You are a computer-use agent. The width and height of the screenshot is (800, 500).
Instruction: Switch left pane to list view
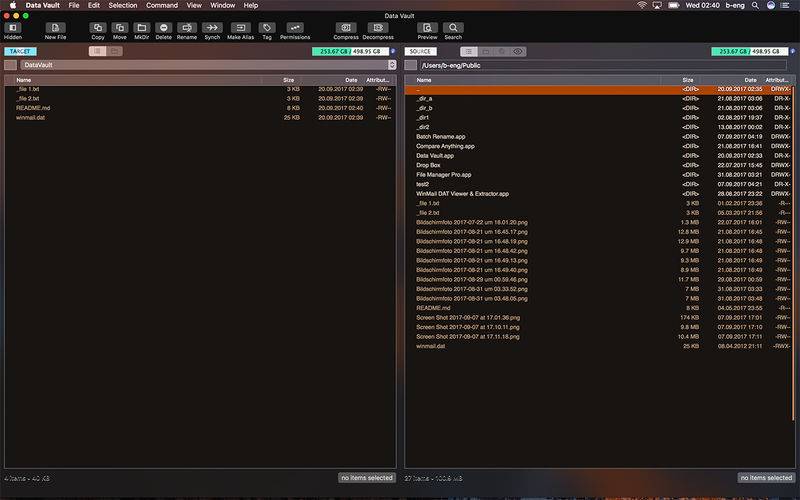[x=97, y=51]
